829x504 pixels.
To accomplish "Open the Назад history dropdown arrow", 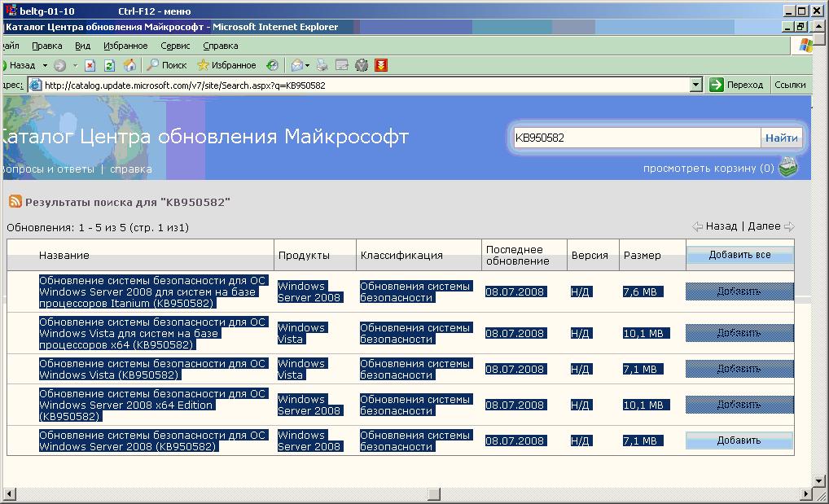I will pos(45,66).
